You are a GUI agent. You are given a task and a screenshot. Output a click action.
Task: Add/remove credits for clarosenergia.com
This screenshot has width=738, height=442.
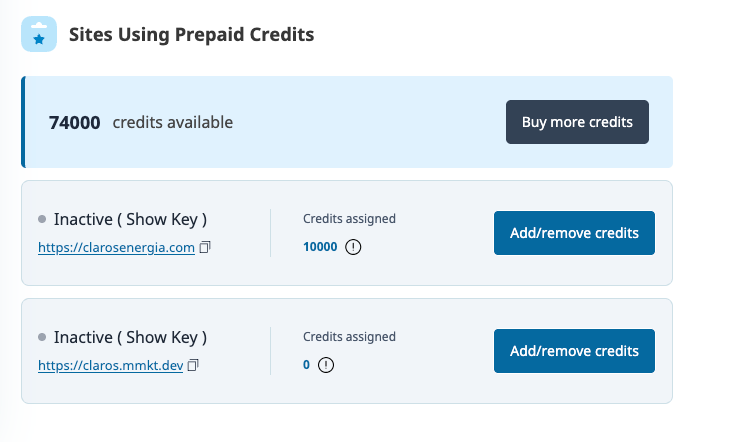[x=574, y=233]
